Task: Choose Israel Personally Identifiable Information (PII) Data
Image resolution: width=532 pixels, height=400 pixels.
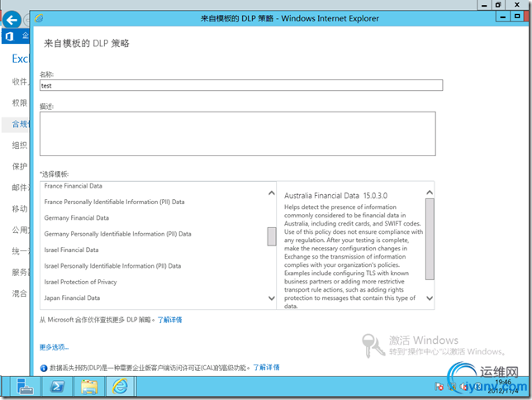Action: click(x=112, y=265)
